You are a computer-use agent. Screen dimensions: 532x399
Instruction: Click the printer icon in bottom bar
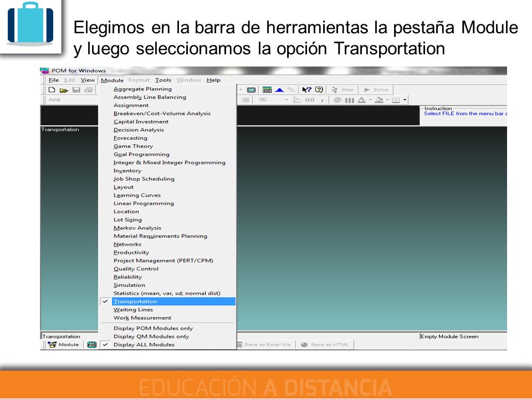click(91, 345)
